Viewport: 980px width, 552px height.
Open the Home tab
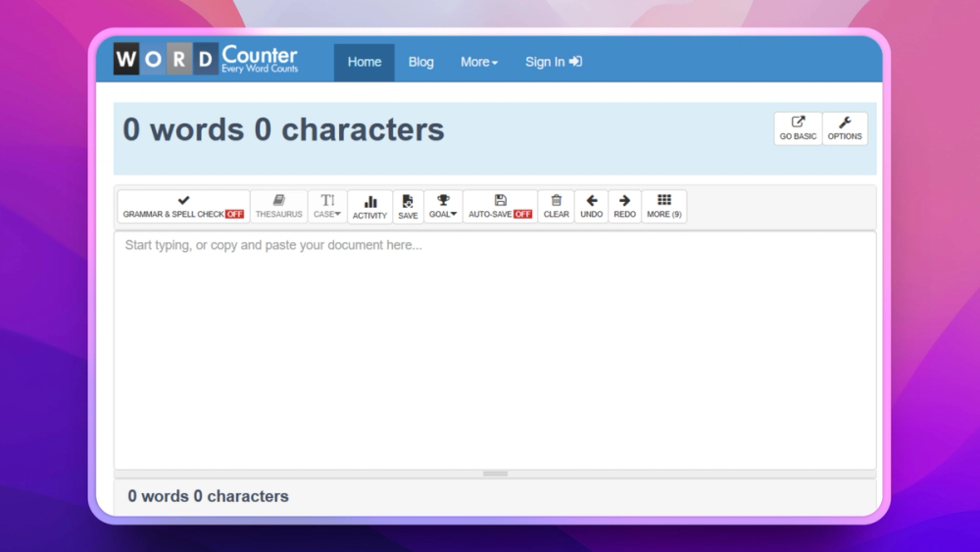tap(365, 62)
